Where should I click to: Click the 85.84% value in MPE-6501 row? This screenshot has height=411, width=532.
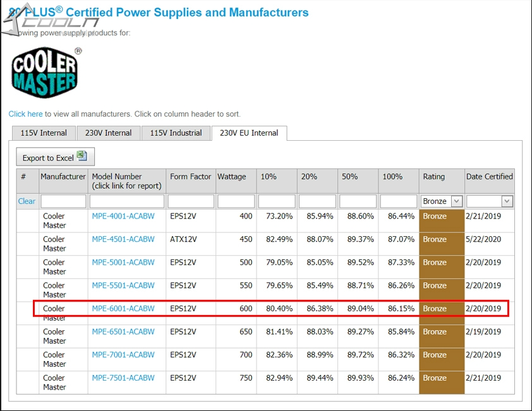(x=401, y=331)
